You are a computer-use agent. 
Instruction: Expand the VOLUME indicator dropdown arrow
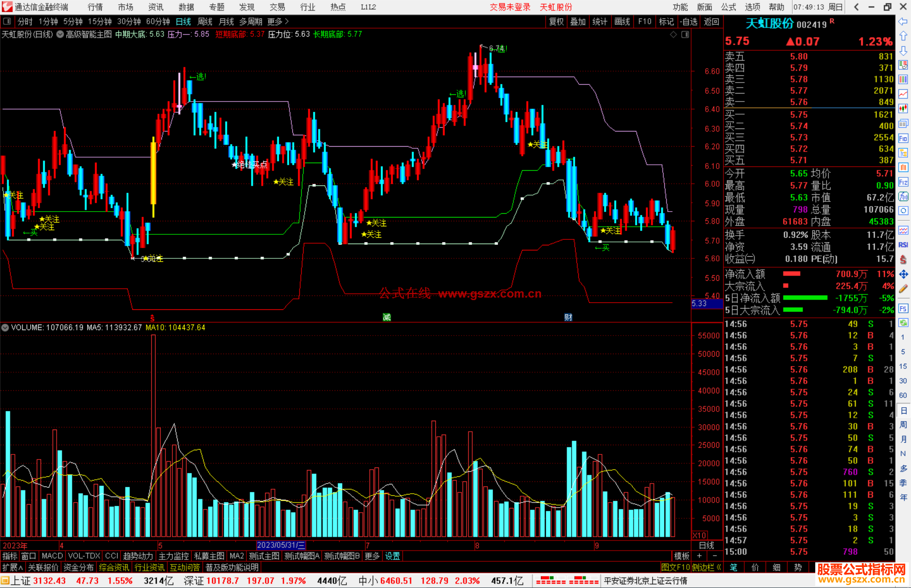pyautogui.click(x=5, y=328)
